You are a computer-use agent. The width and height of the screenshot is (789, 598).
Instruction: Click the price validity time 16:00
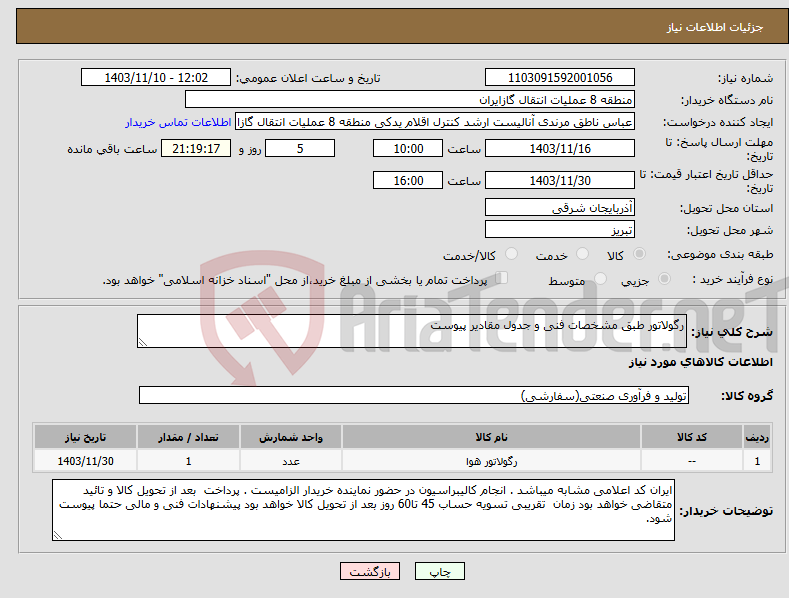click(408, 180)
